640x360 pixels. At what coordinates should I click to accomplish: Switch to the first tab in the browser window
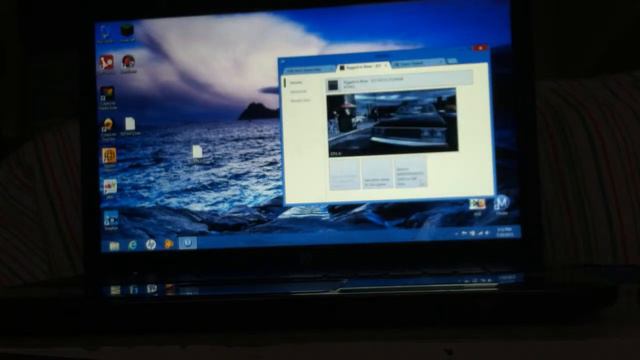[x=309, y=70]
